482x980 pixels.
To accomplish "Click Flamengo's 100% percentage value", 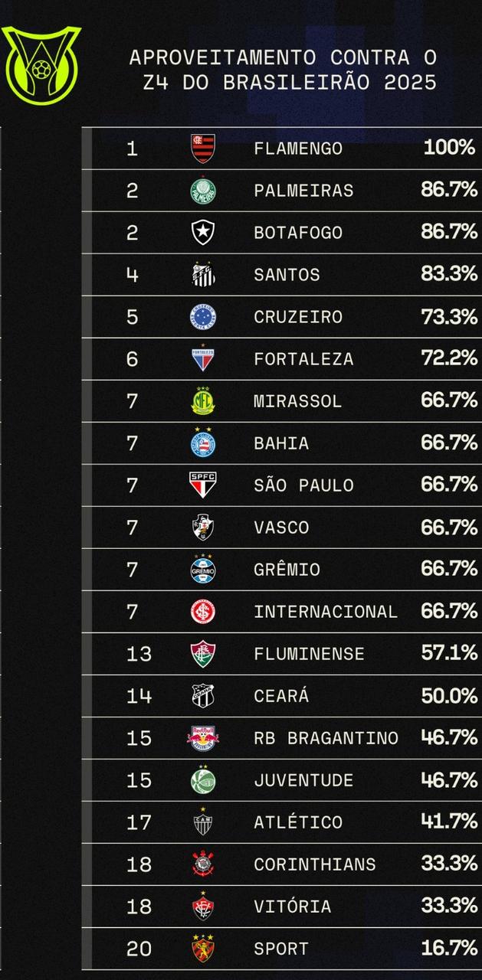I will tap(449, 148).
